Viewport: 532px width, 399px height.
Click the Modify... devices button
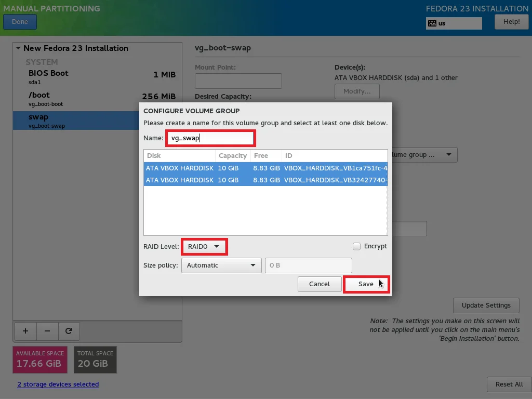click(357, 91)
